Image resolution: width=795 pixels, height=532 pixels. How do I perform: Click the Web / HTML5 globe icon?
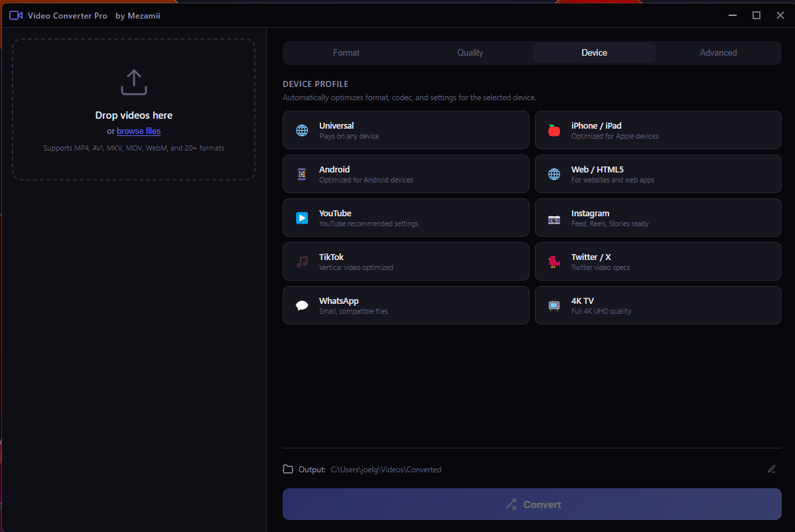pos(554,174)
